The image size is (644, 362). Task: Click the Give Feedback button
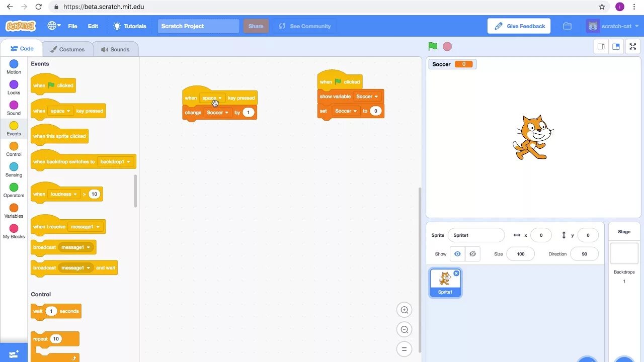point(519,26)
